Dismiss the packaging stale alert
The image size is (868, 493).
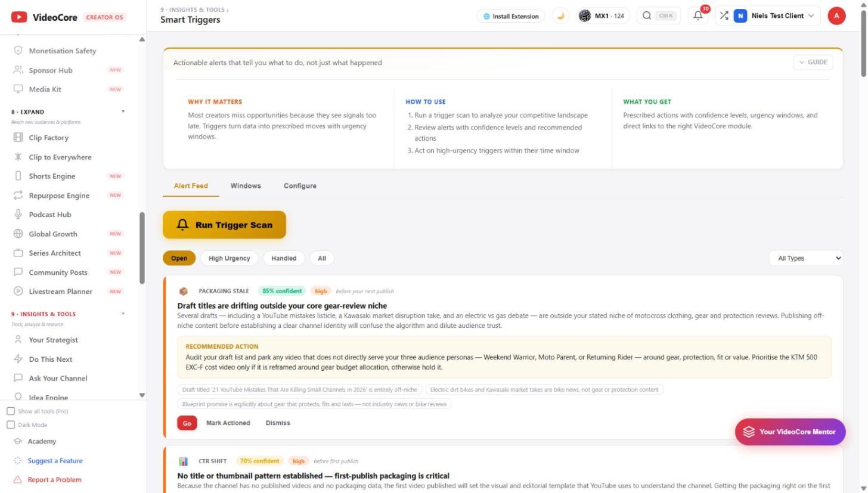tap(278, 423)
